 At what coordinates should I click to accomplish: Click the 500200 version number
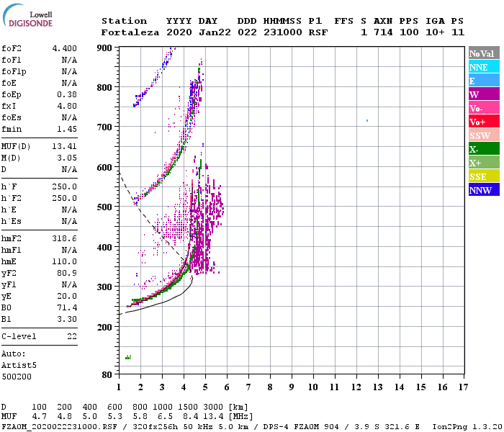click(17, 377)
